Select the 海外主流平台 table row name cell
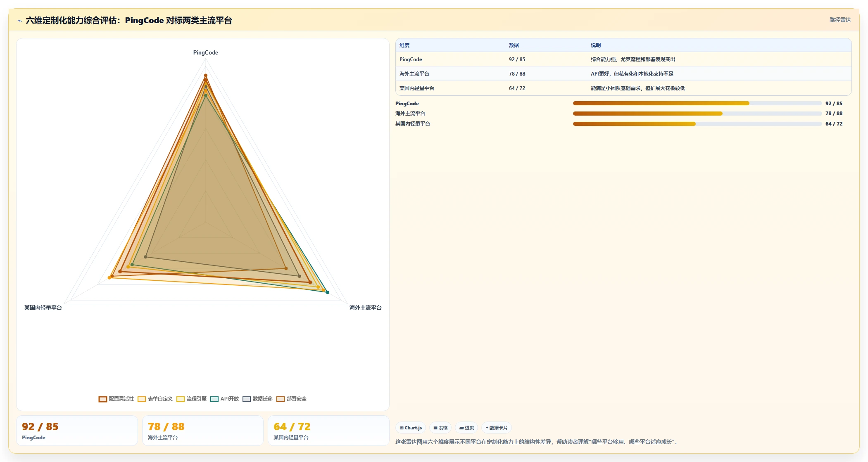This screenshot has height=462, width=868. coord(450,74)
